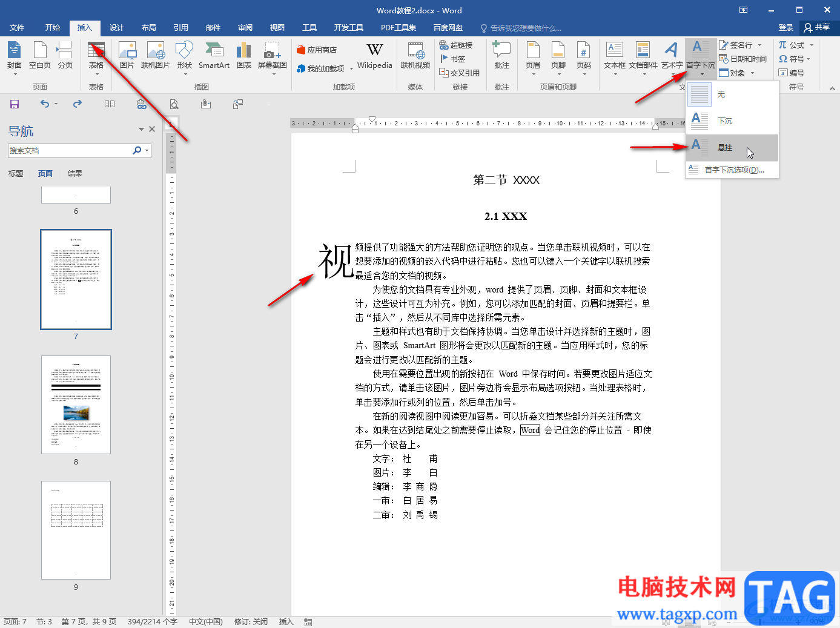This screenshot has height=628, width=840.
Task: Show headings (标题) in navigation pane
Action: coord(16,174)
